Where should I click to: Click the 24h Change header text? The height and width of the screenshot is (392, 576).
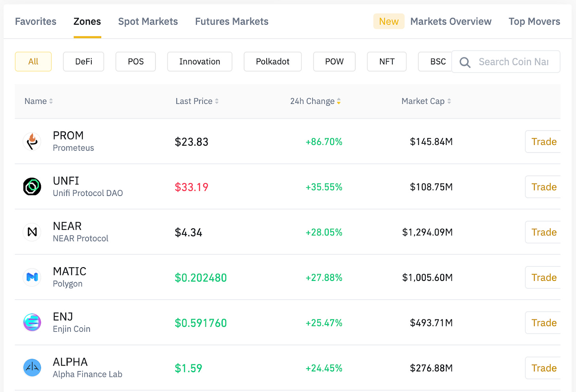(312, 101)
